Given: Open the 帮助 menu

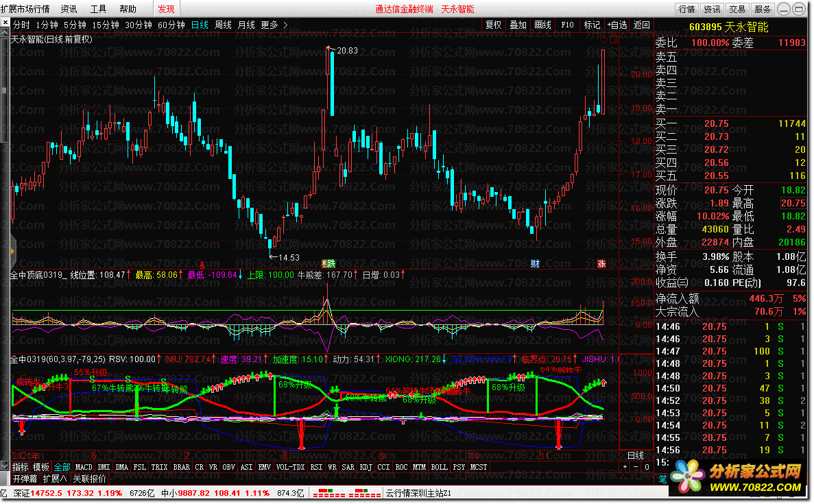Looking at the screenshot, I should (128, 10).
